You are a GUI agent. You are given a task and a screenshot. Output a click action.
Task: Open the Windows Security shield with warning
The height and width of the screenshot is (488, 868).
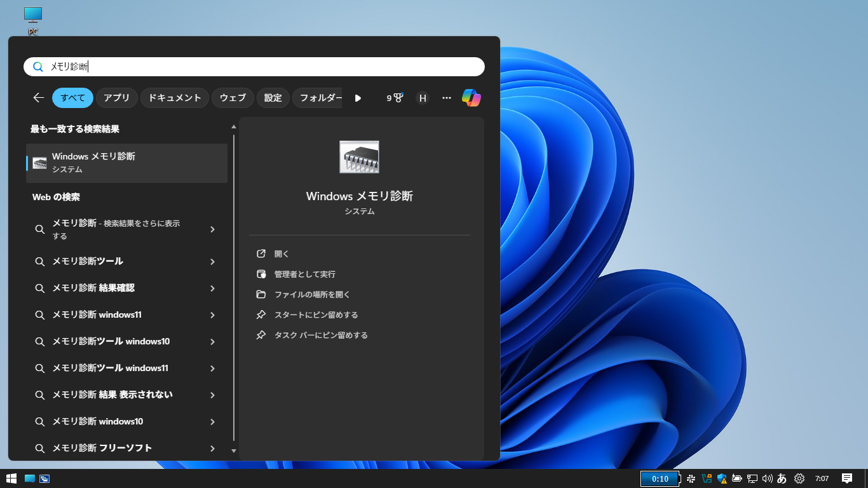(722, 478)
